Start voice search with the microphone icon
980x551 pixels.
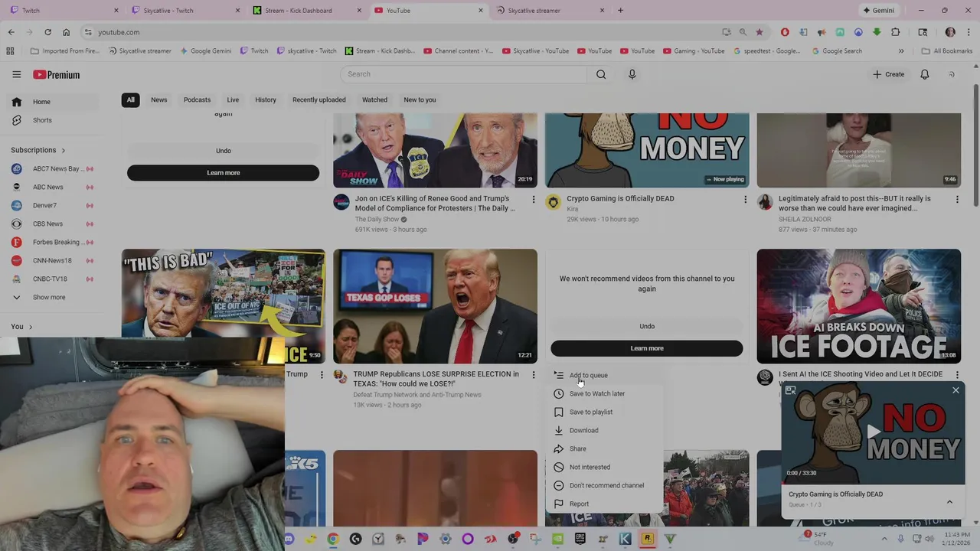coord(632,74)
